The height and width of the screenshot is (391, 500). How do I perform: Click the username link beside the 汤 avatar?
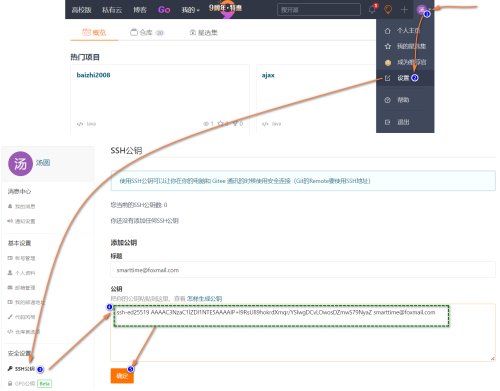tap(43, 163)
